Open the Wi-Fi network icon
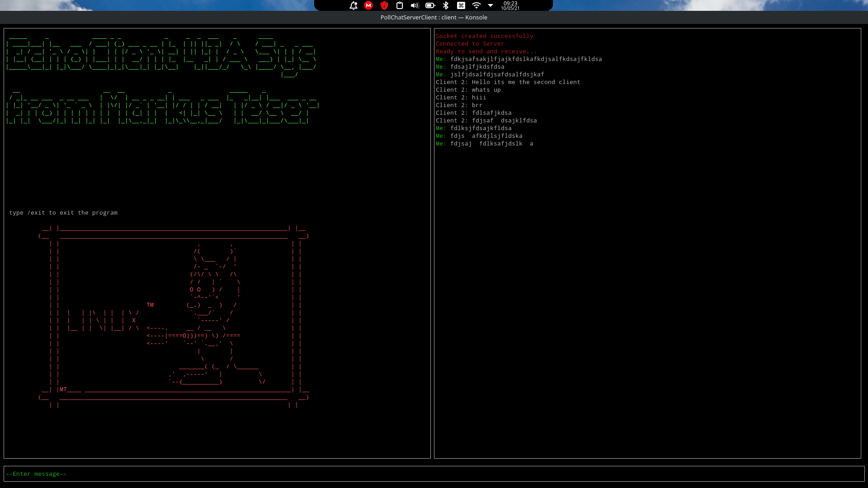 (x=476, y=5)
